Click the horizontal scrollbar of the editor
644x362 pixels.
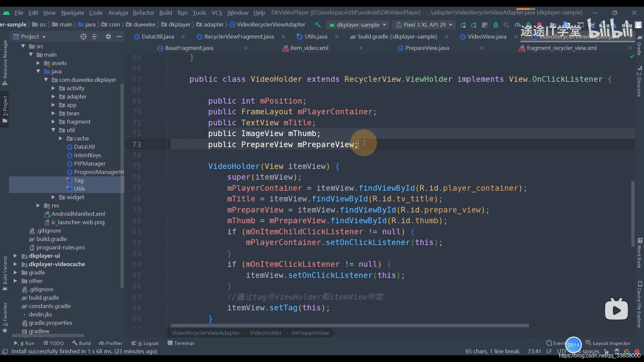coord(350,325)
